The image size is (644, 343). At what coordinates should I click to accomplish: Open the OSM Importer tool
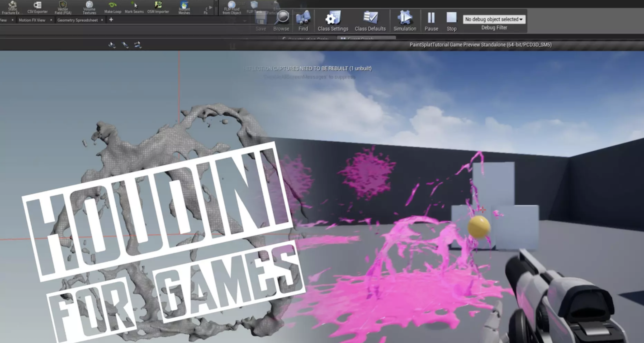click(158, 7)
